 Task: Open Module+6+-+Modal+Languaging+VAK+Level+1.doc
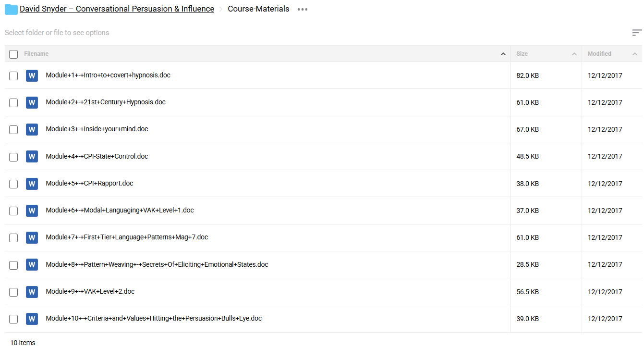(120, 210)
